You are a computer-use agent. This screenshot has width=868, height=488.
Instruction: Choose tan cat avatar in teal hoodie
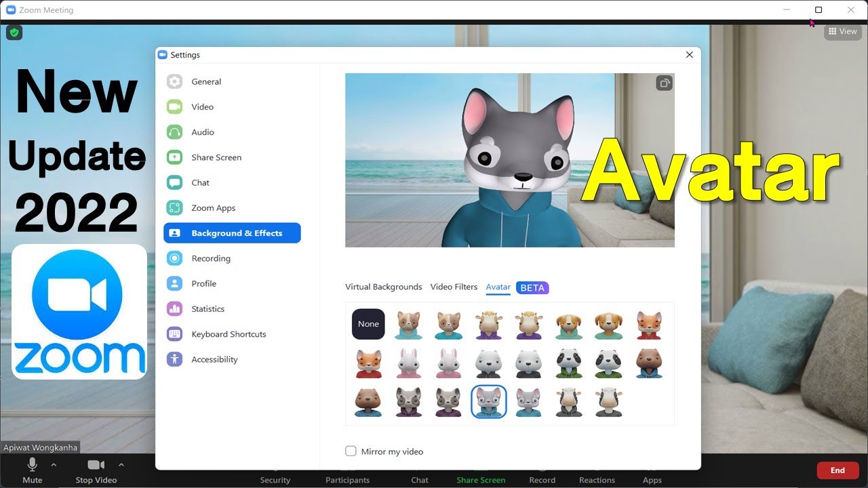point(408,325)
